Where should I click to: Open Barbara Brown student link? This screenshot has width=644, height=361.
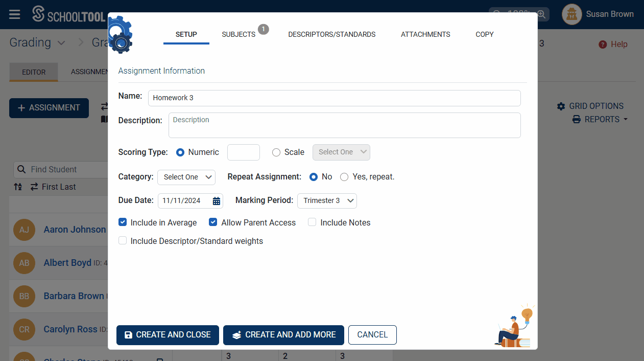point(74,296)
